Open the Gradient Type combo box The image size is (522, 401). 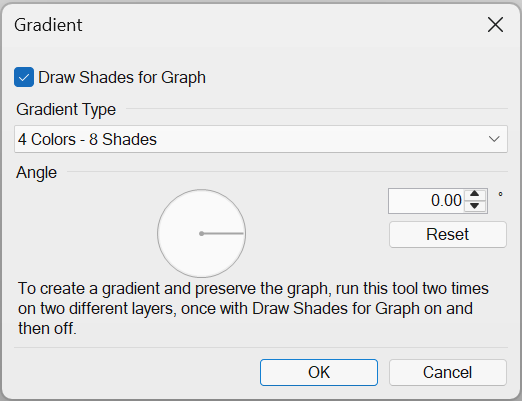(261, 139)
